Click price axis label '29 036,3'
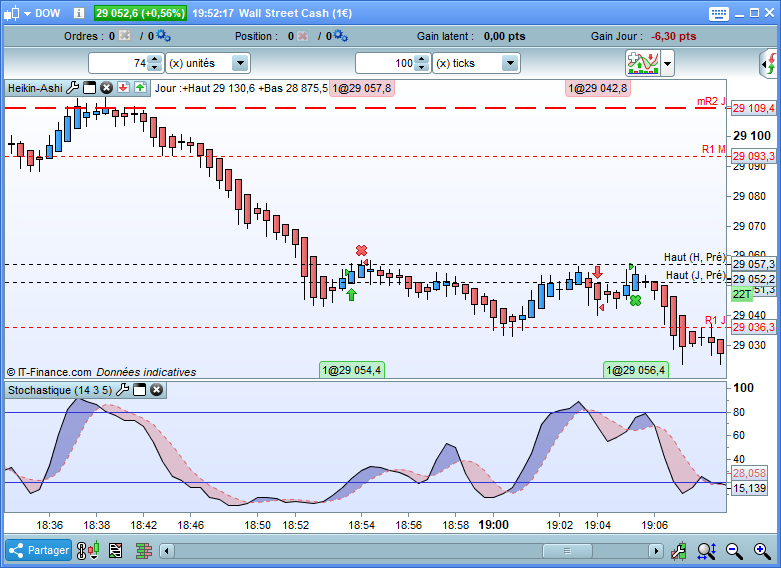 pos(754,327)
